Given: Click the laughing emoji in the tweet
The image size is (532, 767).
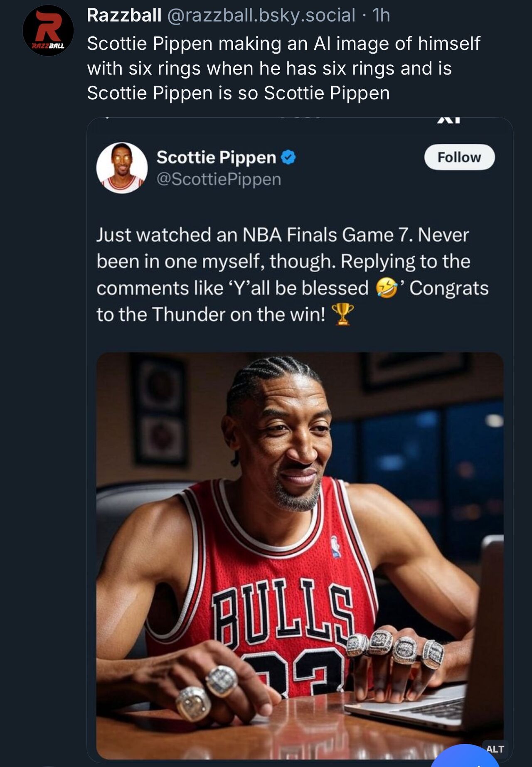Looking at the screenshot, I should 387,288.
